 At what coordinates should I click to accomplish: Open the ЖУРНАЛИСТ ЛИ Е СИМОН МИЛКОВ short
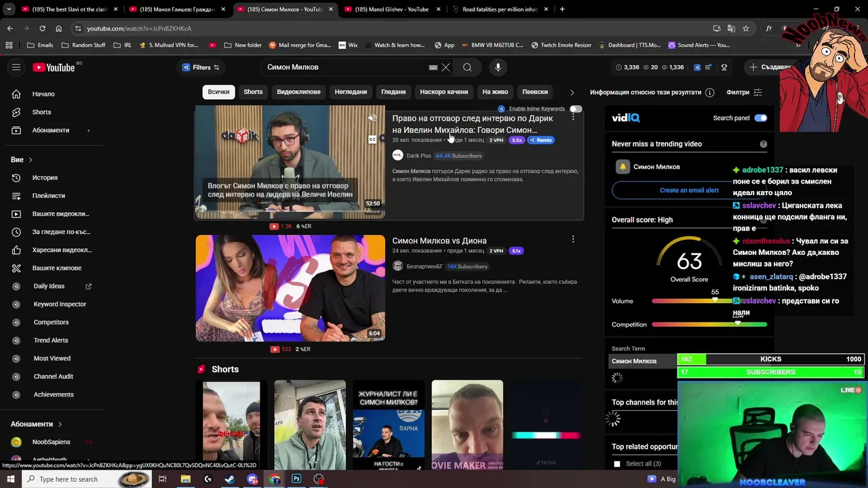tap(389, 425)
